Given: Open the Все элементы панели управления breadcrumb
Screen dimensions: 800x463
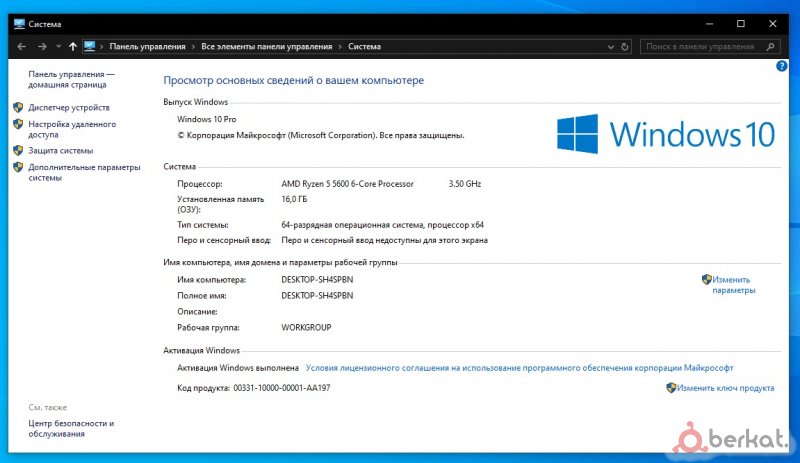Looking at the screenshot, I should pyautogui.click(x=266, y=46).
